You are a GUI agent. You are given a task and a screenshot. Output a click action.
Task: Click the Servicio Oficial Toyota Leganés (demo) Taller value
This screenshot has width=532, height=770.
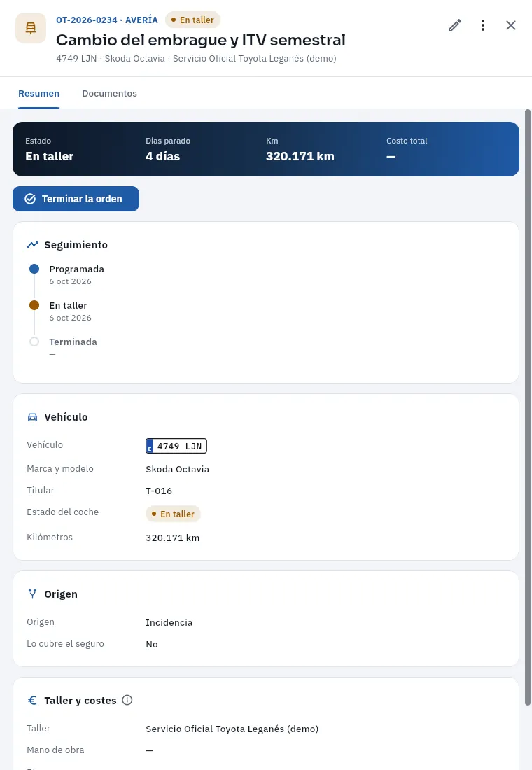point(232,729)
